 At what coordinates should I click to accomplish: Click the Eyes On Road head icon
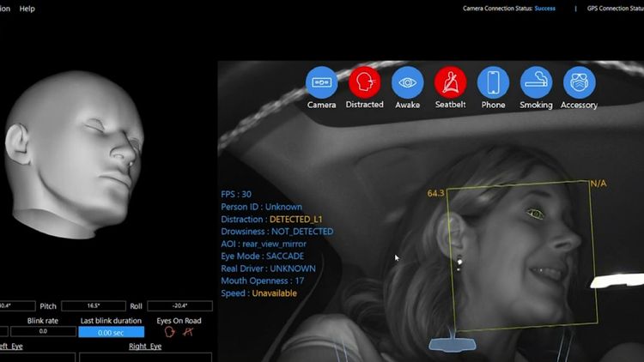(169, 332)
